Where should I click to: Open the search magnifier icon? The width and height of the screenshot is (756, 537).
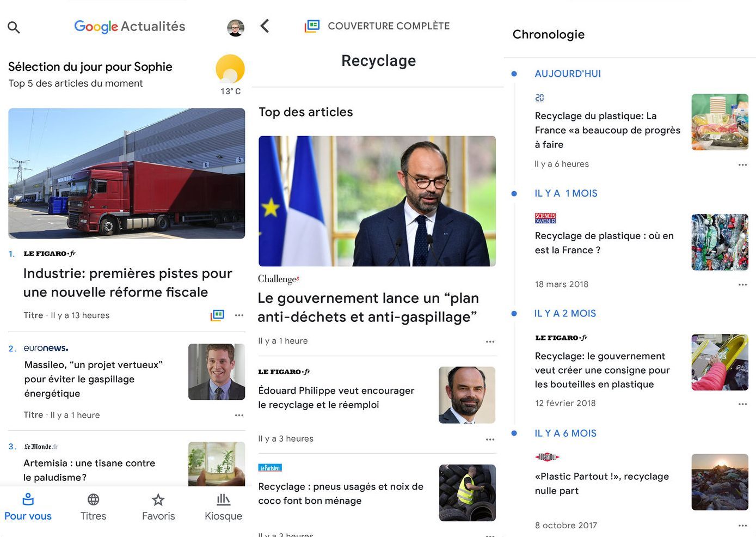click(14, 27)
